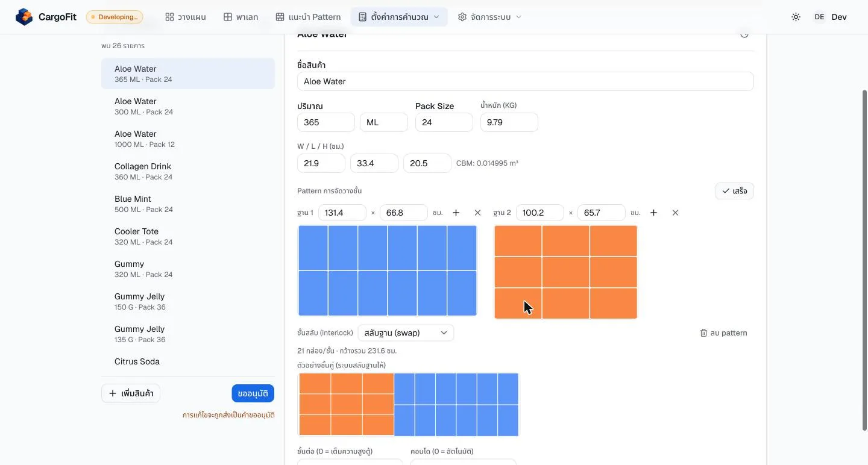Remove ฐาน 2 with its X icon
Viewport: 868px width, 465px height.
click(x=675, y=213)
